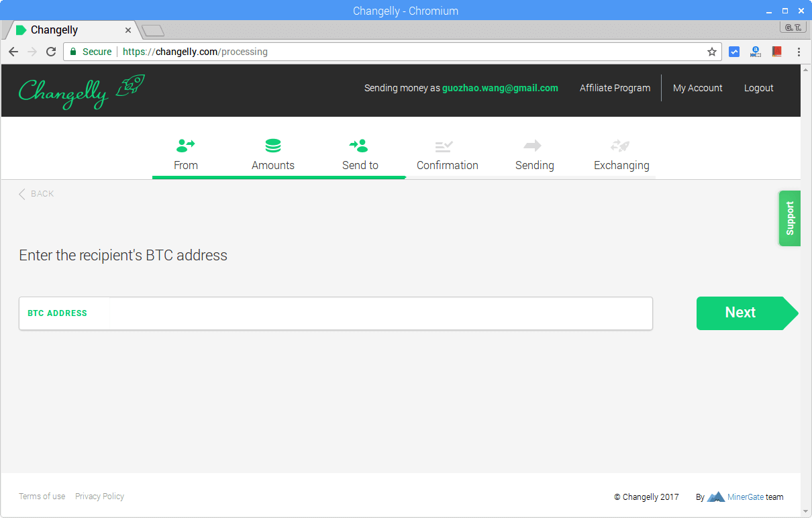
Task: Select the Amounts coins icon
Action: point(273,145)
